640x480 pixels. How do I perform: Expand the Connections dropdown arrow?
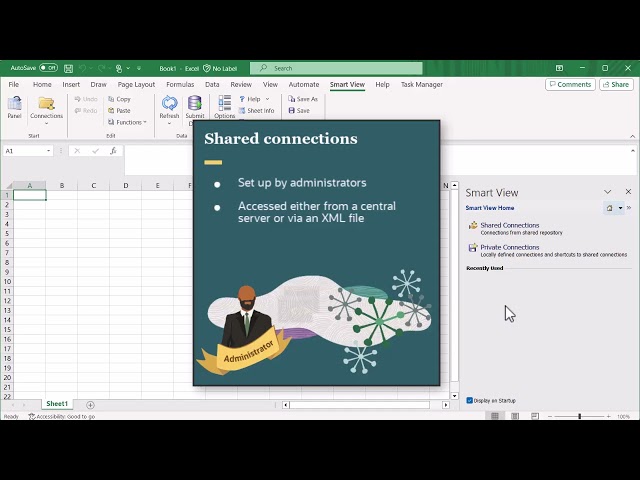coord(46,123)
